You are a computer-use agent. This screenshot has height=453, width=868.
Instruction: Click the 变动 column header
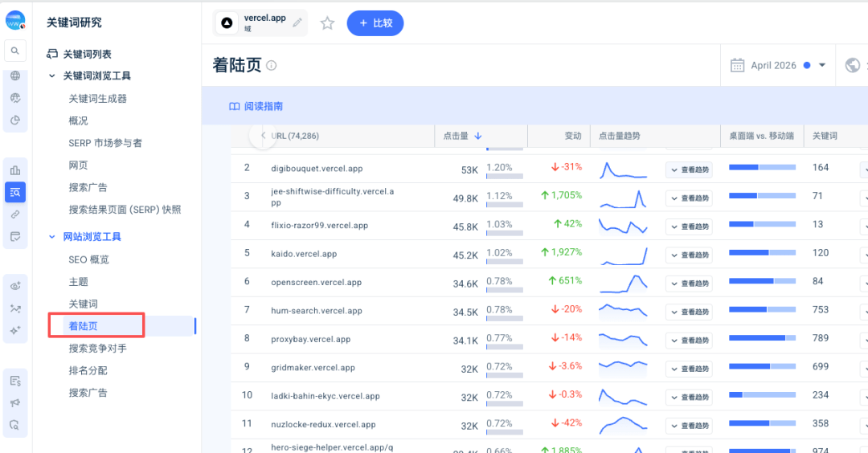(573, 136)
